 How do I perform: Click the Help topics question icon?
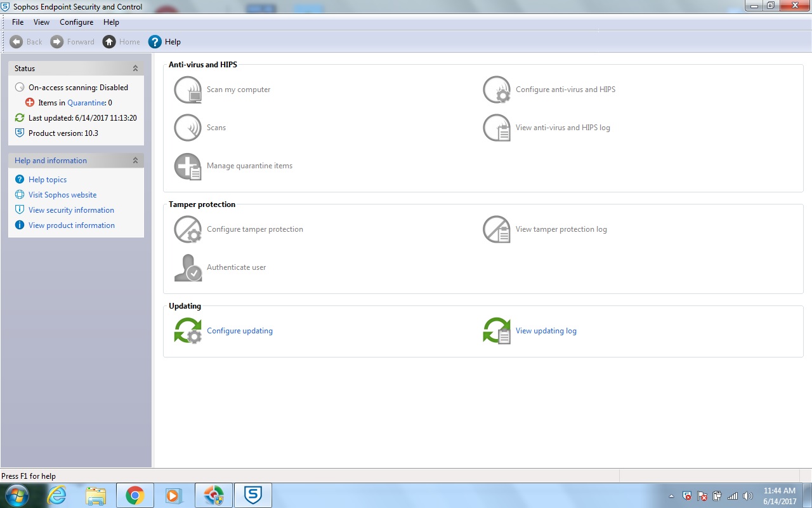pyautogui.click(x=20, y=180)
